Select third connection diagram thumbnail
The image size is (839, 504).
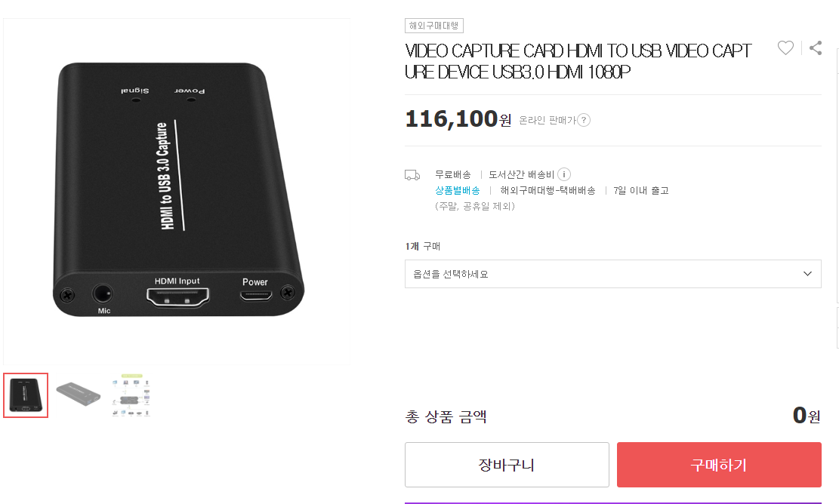tap(131, 395)
